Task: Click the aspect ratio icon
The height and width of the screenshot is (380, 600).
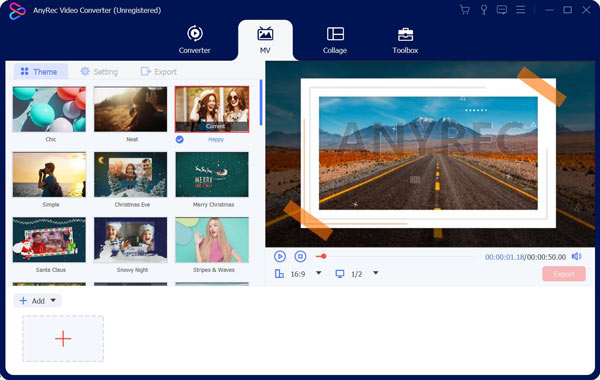Action: coord(279,274)
